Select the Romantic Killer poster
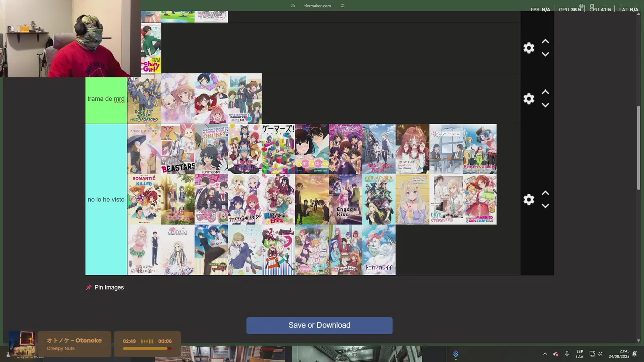Viewport: 644px width, 362px height. tap(144, 200)
